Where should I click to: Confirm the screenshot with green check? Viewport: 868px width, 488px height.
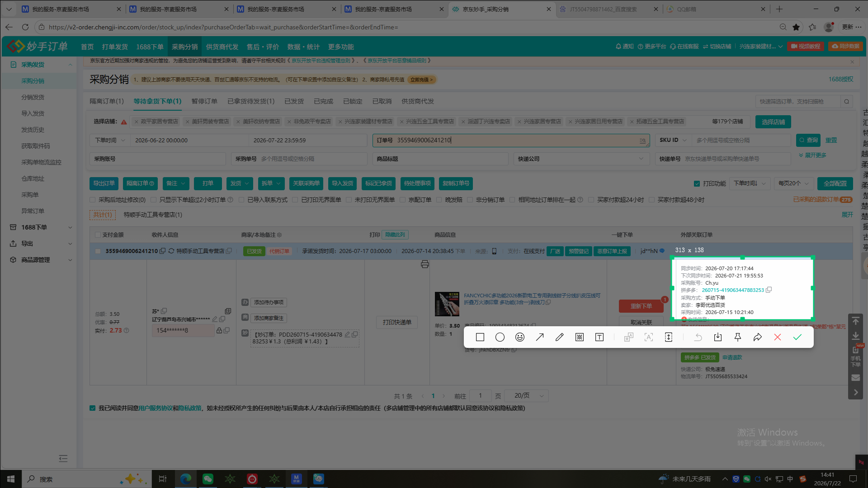point(797,337)
